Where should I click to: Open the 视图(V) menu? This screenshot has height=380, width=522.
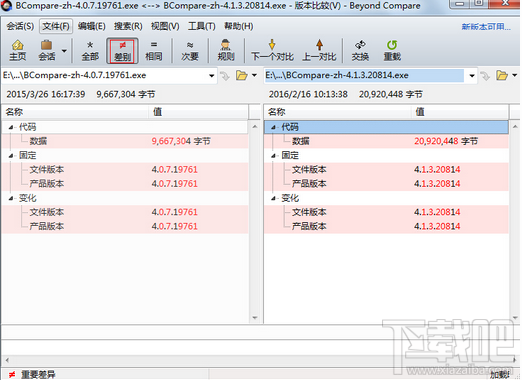click(x=165, y=26)
